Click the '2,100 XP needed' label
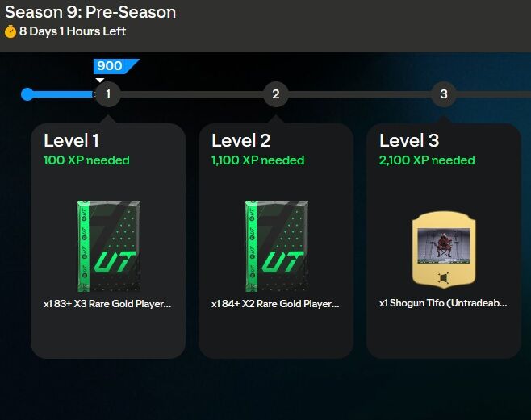The height and width of the screenshot is (420, 531). coord(427,160)
